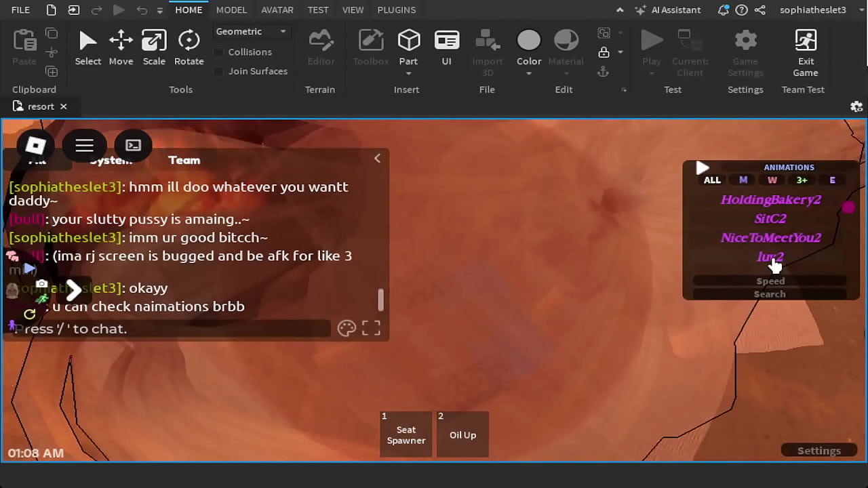Toggle the in-game hamburger menu button
This screenshot has height=488, width=868.
tap(84, 145)
